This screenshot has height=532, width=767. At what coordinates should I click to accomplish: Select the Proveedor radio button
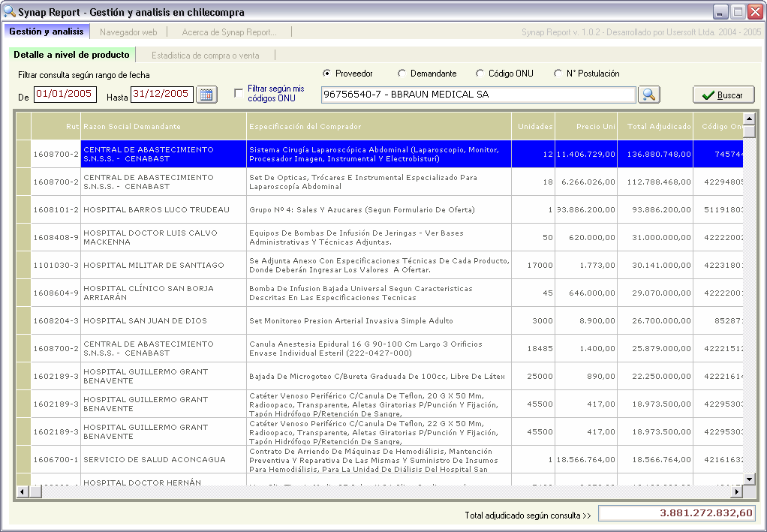326,74
